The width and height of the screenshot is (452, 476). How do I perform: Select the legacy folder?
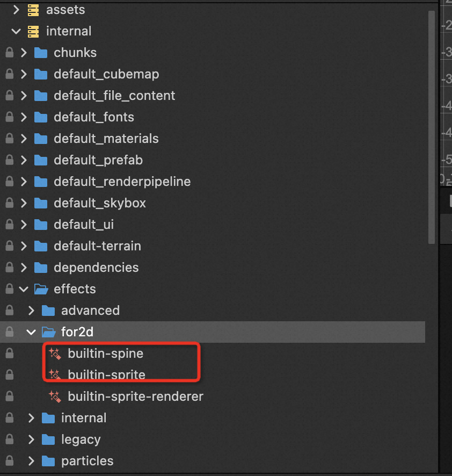pyautogui.click(x=81, y=439)
